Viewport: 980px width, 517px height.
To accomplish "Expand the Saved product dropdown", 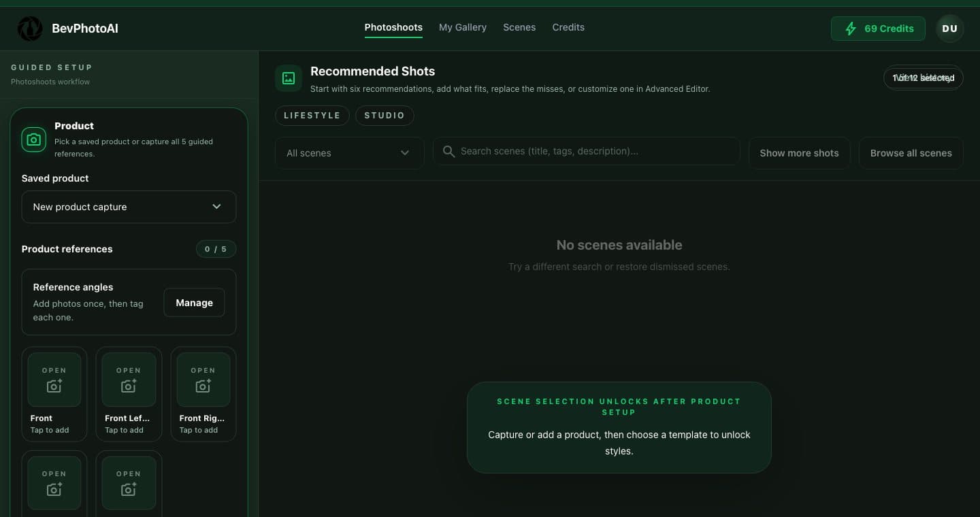I will (x=129, y=207).
